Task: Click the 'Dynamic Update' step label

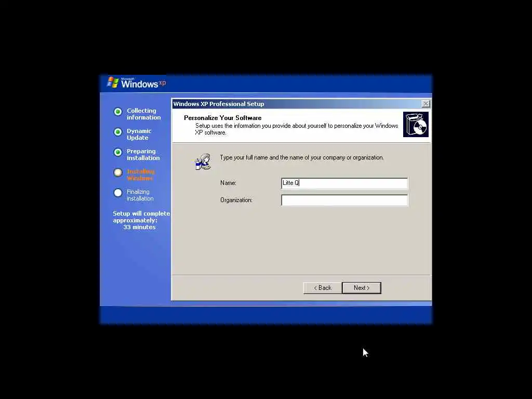Action: tap(139, 135)
